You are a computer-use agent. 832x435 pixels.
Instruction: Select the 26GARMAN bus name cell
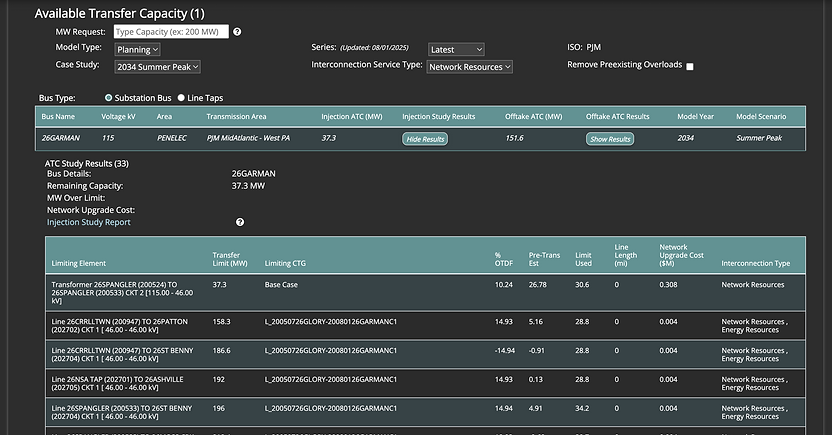(60, 138)
